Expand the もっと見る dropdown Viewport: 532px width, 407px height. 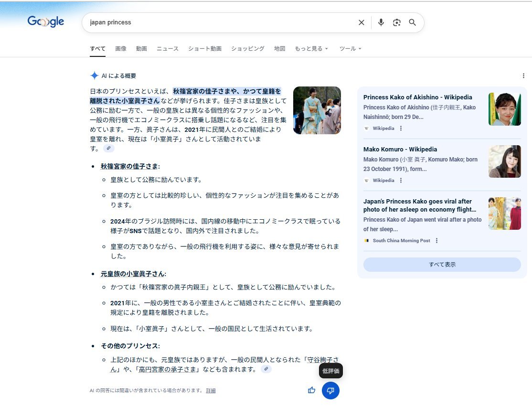coord(311,49)
